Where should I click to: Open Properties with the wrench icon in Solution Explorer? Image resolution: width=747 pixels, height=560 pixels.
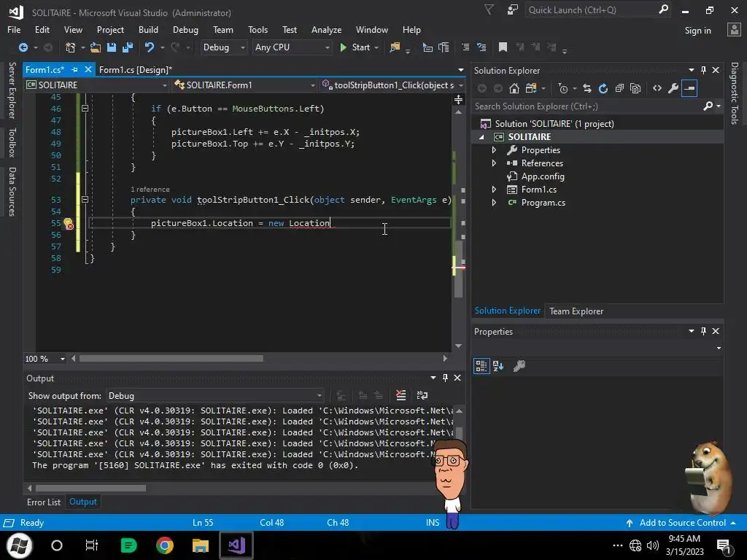[x=673, y=88]
